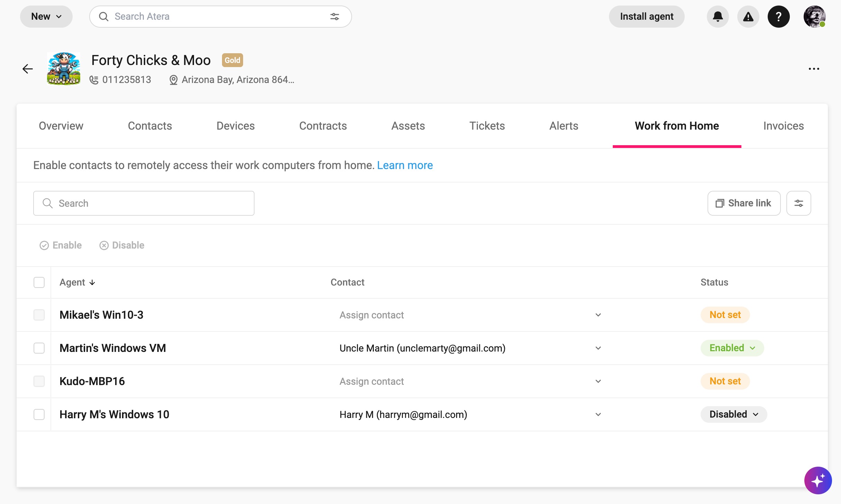Click the Forty Chicks & Moo customer title
This screenshot has width=841, height=504.
pos(151,60)
